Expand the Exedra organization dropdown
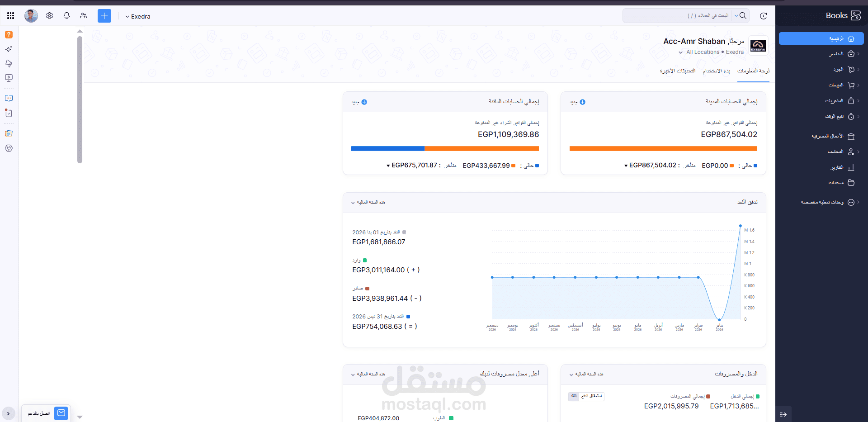Image resolution: width=868 pixels, height=422 pixels. point(138,16)
